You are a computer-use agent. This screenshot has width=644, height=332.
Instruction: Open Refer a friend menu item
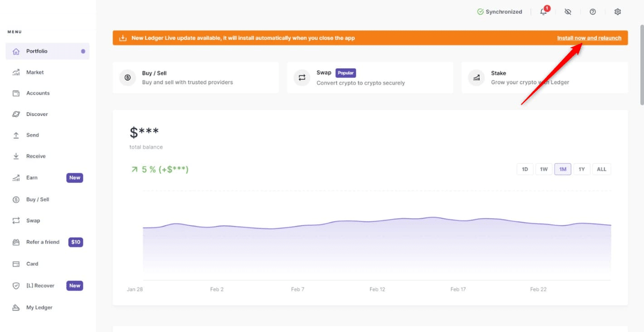point(43,242)
